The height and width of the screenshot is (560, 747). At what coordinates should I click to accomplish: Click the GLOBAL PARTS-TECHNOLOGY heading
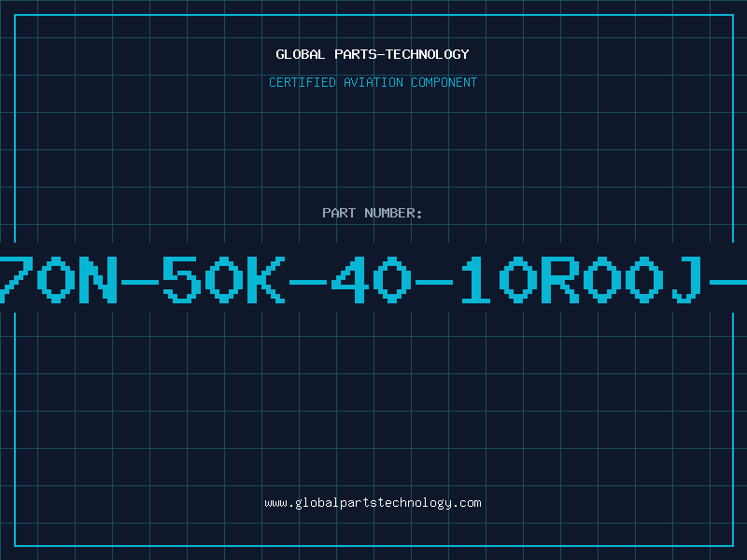pos(373,54)
